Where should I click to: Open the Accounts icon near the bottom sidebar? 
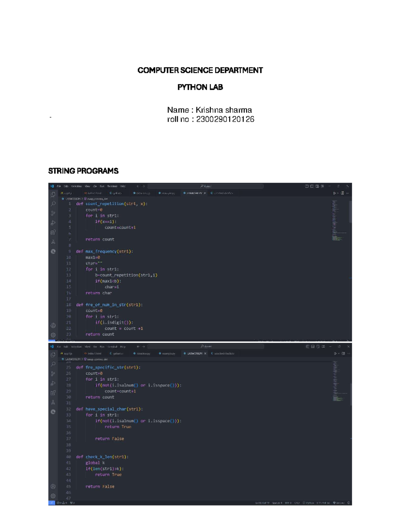[53, 325]
